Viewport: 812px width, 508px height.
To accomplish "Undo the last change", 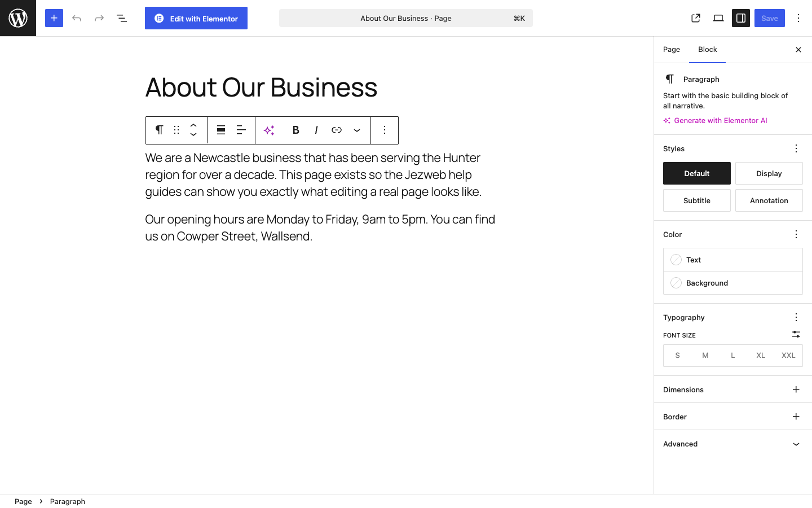I will coord(77,18).
